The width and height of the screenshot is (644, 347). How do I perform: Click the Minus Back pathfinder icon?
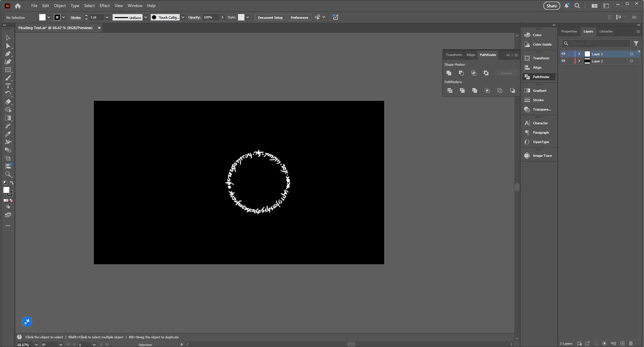tap(513, 90)
